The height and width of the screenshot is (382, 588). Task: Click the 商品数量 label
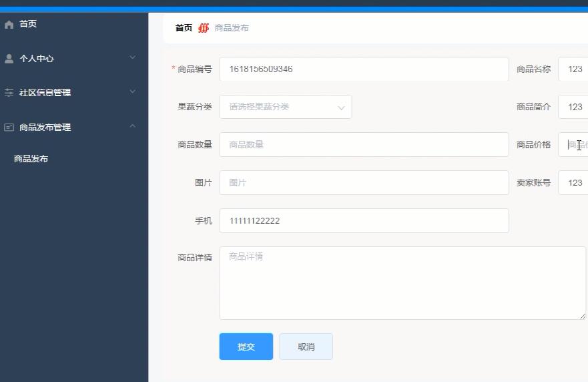195,144
